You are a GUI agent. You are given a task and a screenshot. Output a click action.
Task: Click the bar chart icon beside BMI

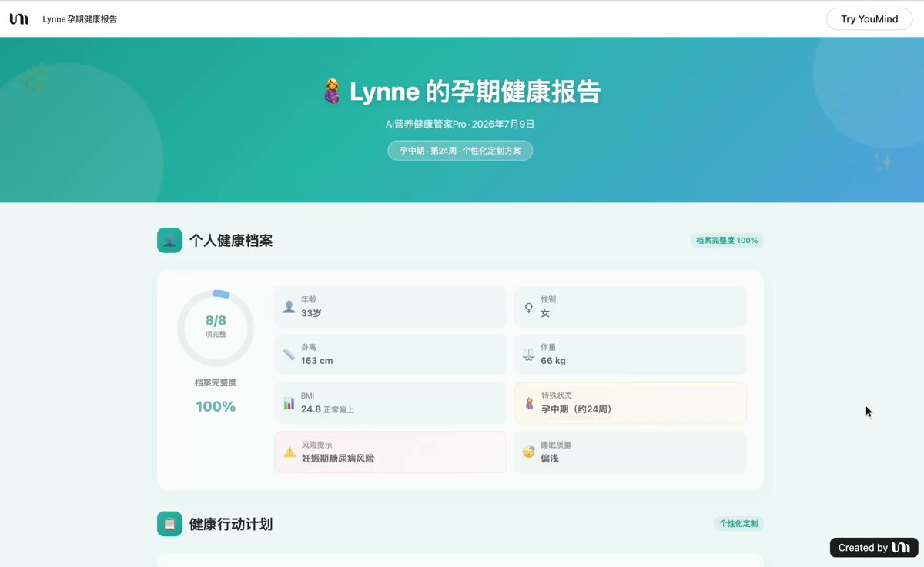(289, 403)
